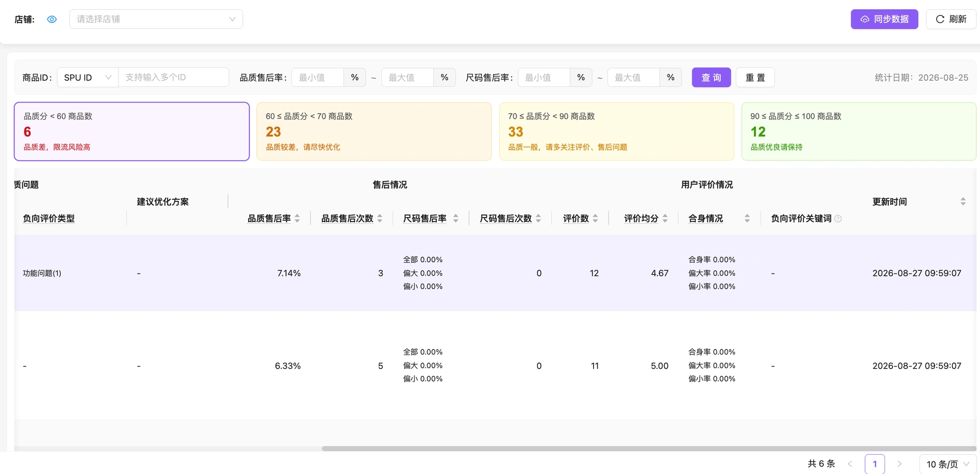
Task: Select the 品质分 < 60 商品数 card
Action: pyautogui.click(x=132, y=132)
